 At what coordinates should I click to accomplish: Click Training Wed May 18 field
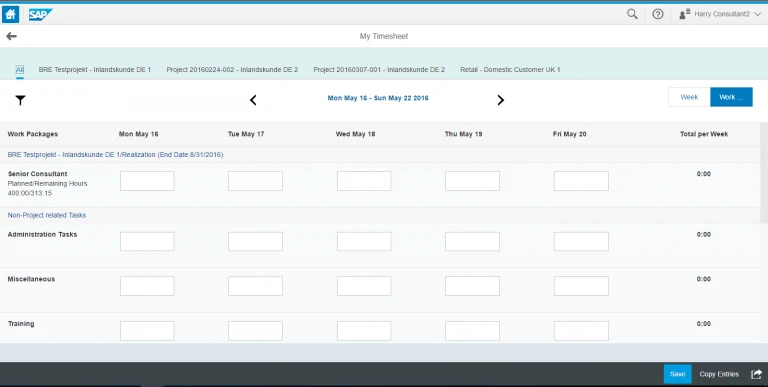click(364, 331)
